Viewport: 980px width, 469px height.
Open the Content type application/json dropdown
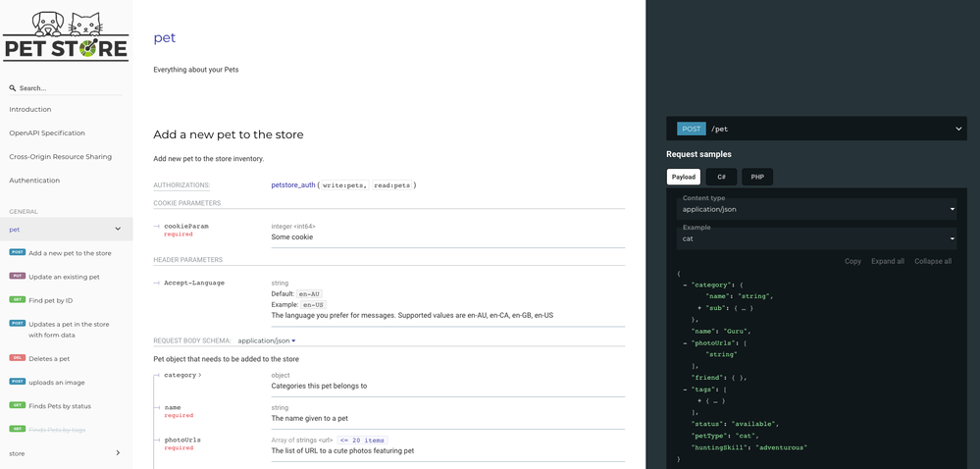[x=816, y=209]
